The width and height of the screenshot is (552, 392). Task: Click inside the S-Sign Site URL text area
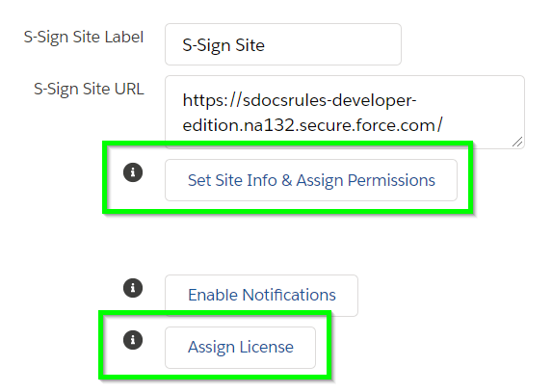[345, 113]
